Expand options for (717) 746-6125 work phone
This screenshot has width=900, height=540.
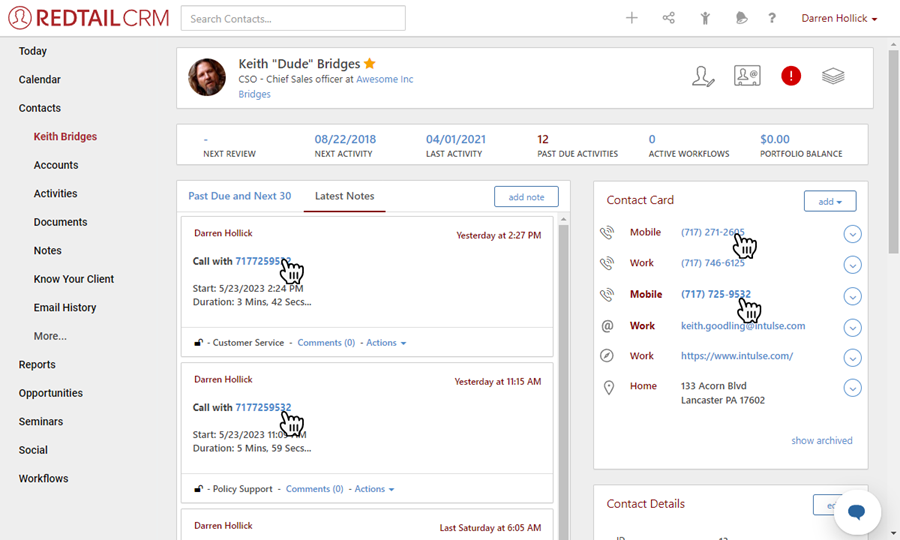pyautogui.click(x=852, y=265)
